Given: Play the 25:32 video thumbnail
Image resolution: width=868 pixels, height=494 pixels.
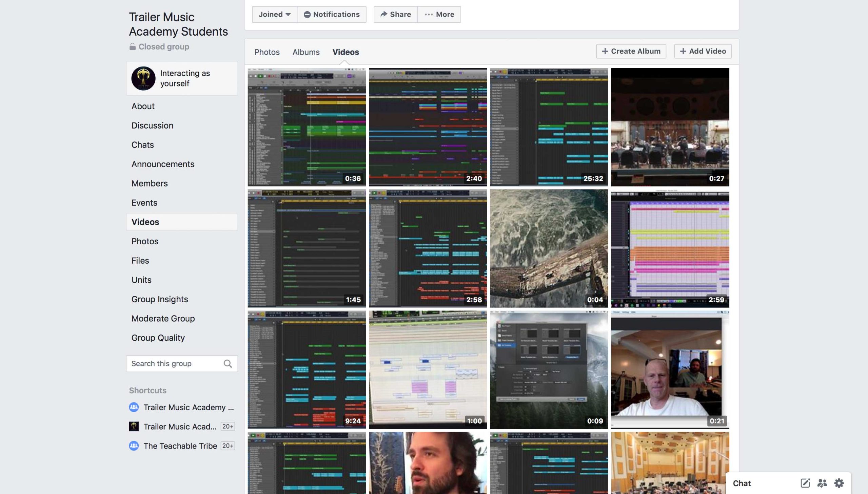Looking at the screenshot, I should (549, 127).
